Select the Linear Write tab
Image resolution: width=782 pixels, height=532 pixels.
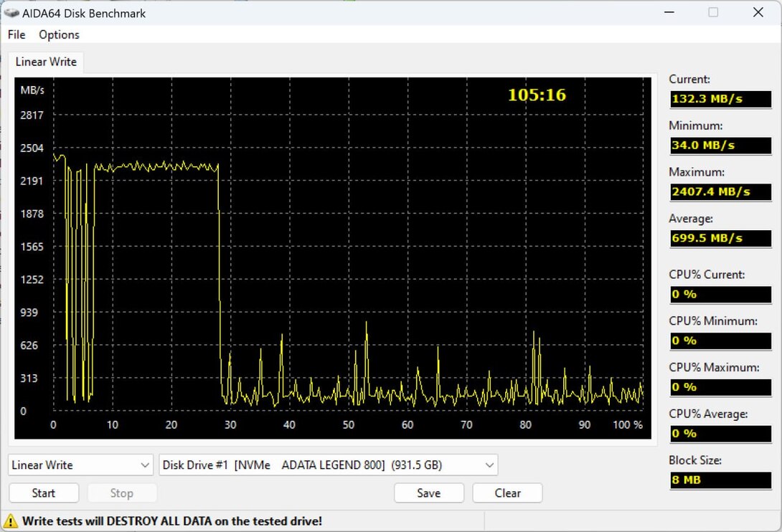tap(46, 62)
